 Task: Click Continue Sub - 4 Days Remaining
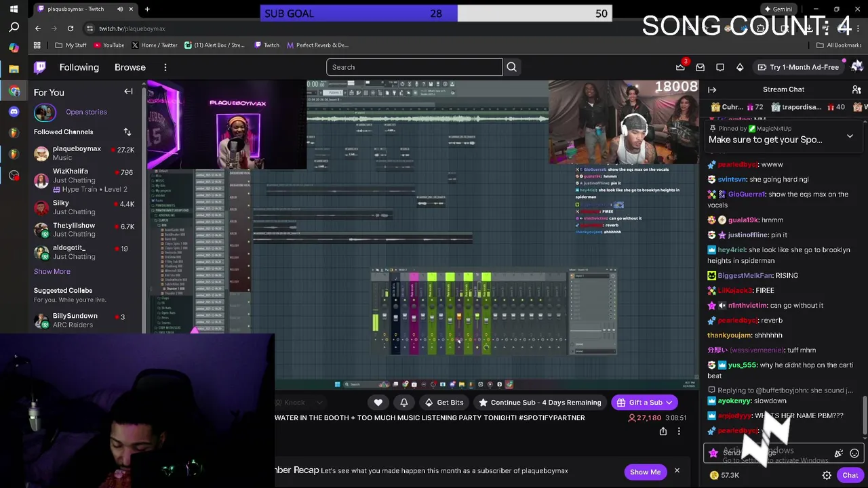pos(540,403)
